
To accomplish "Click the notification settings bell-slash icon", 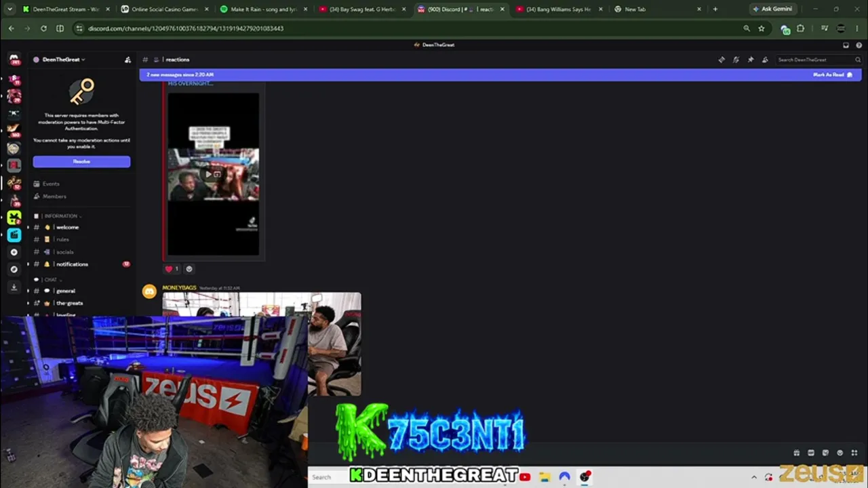I will (736, 60).
